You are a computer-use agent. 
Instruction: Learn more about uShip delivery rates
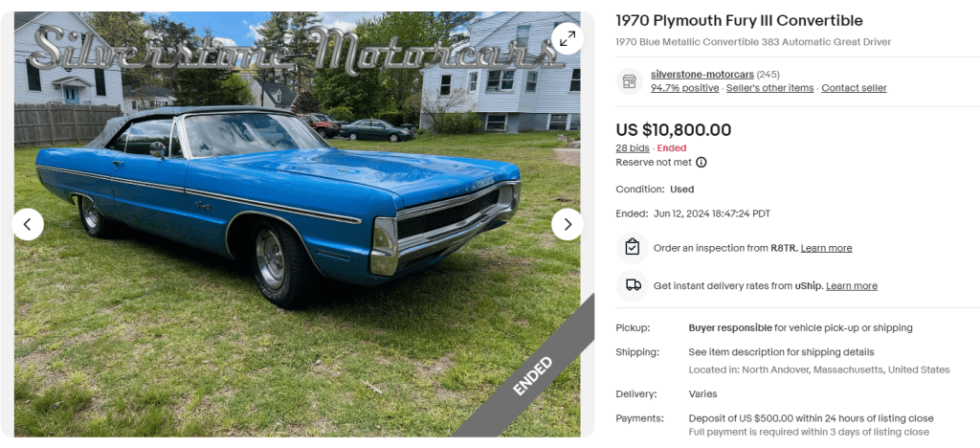tap(851, 286)
